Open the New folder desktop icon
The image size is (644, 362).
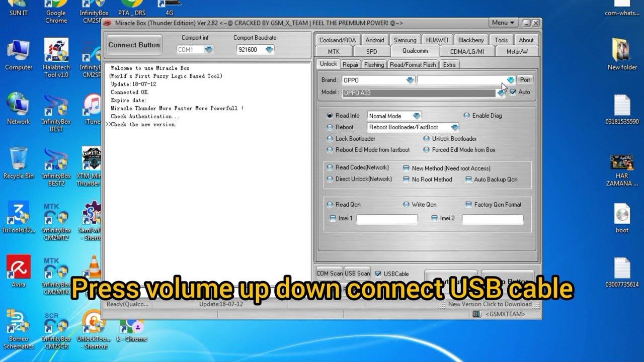(x=622, y=55)
